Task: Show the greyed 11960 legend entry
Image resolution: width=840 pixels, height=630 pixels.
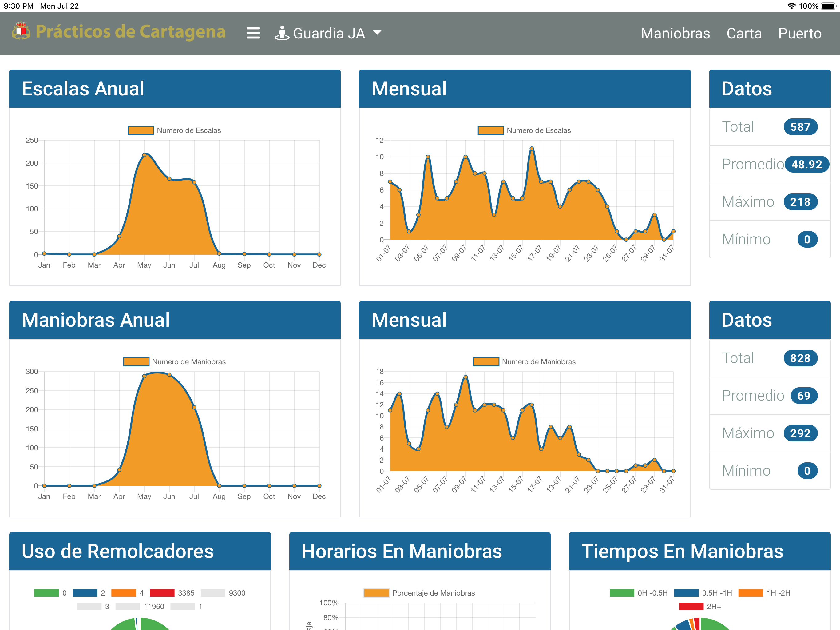Action: [x=140, y=607]
